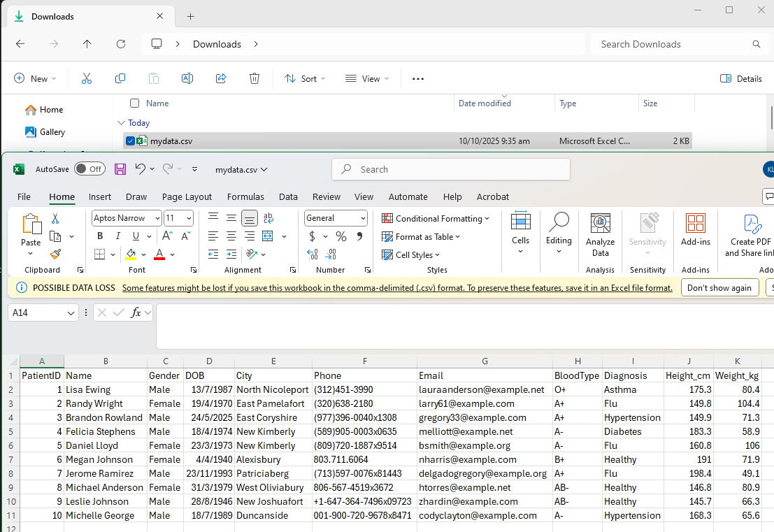Open the Page Layout ribbon tab
Image resolution: width=774 pixels, height=532 pixels.
point(187,197)
